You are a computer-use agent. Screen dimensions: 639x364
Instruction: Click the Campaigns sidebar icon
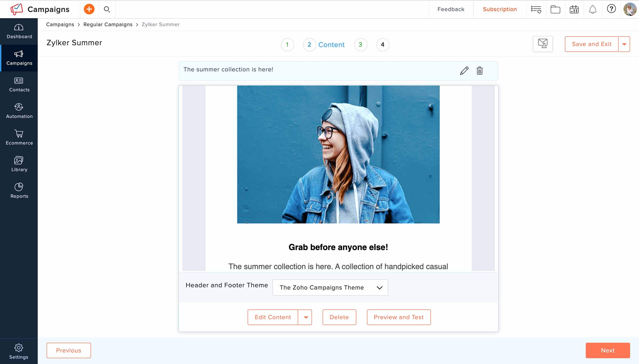19,57
